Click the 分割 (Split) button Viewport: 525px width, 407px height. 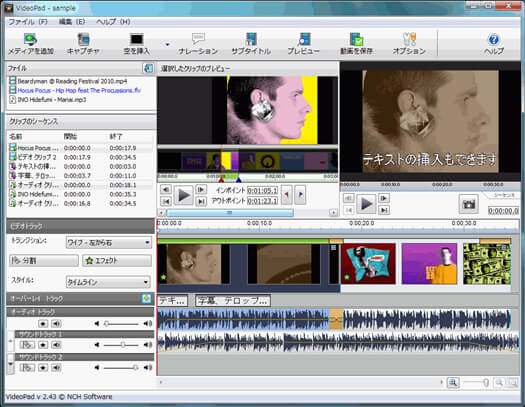pyautogui.click(x=44, y=260)
